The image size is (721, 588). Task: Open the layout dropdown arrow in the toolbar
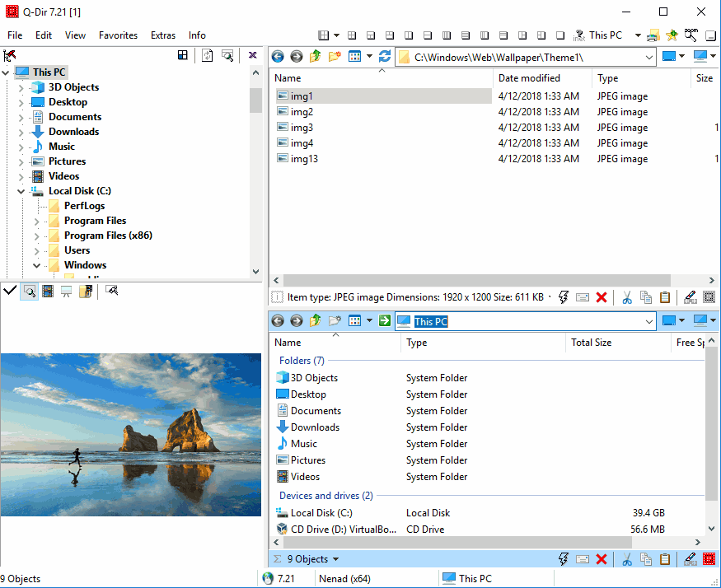tap(335, 35)
